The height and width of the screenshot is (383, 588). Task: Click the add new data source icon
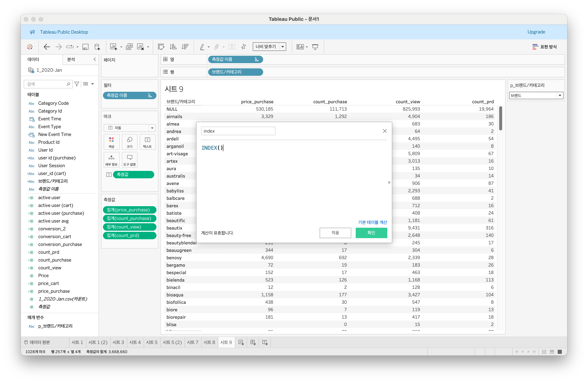point(97,47)
